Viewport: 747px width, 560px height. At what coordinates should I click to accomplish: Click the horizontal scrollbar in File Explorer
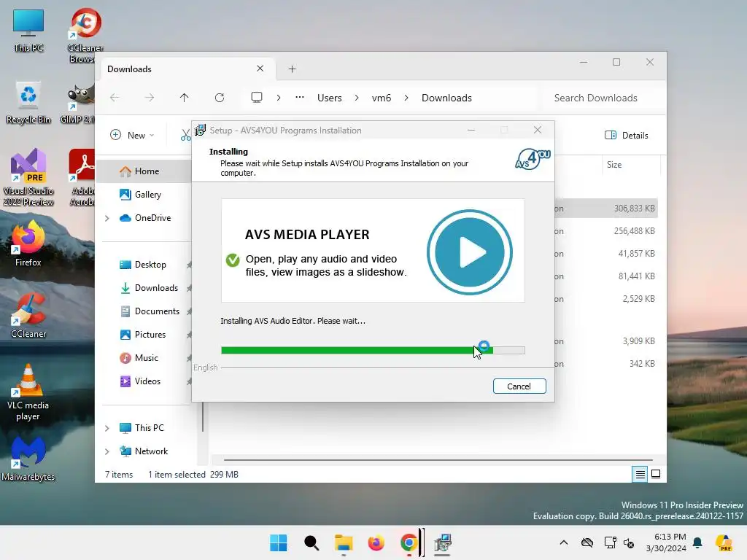pos(438,460)
